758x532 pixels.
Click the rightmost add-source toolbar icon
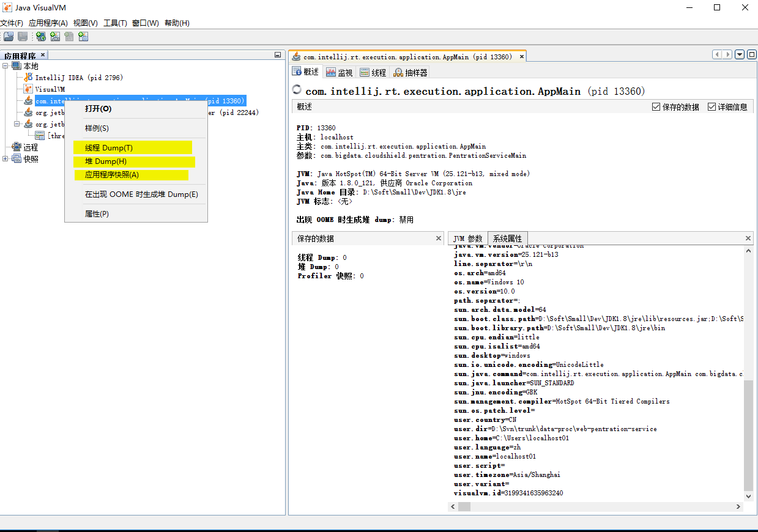(83, 37)
